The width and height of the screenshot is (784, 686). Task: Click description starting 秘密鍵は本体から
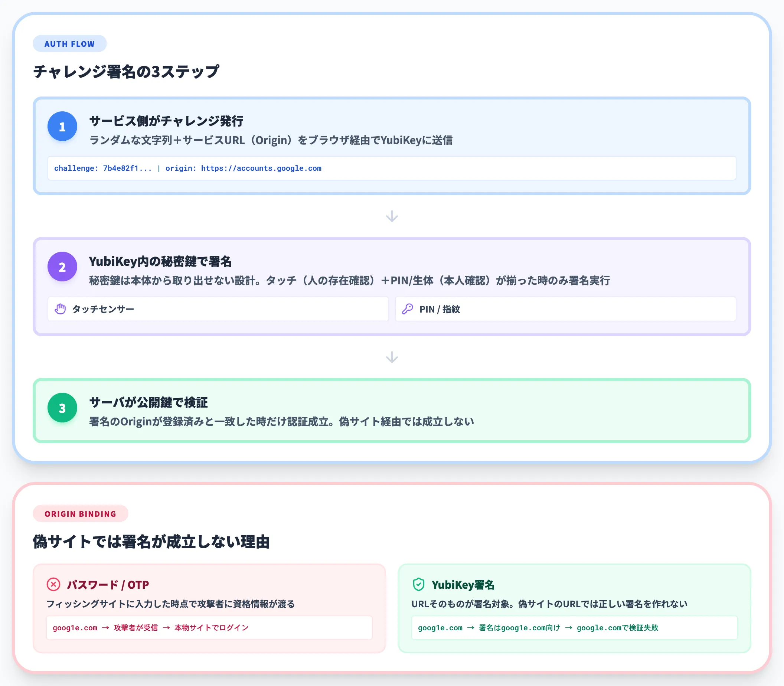pyautogui.click(x=350, y=281)
